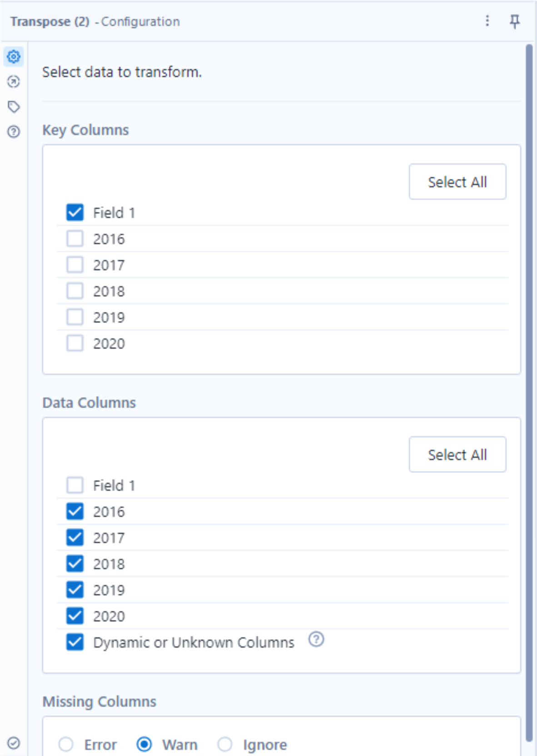This screenshot has height=756, width=537.
Task: Click Select All for Key Columns
Action: [457, 182]
